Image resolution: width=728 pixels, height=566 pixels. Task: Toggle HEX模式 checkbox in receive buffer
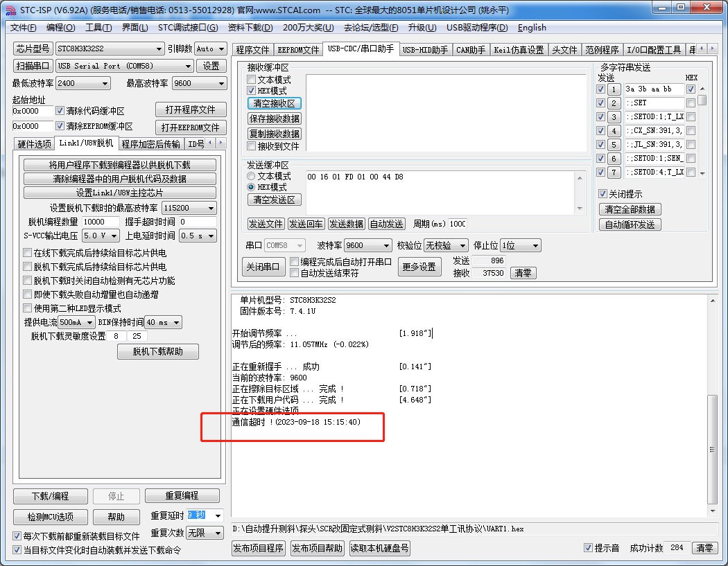(x=252, y=91)
